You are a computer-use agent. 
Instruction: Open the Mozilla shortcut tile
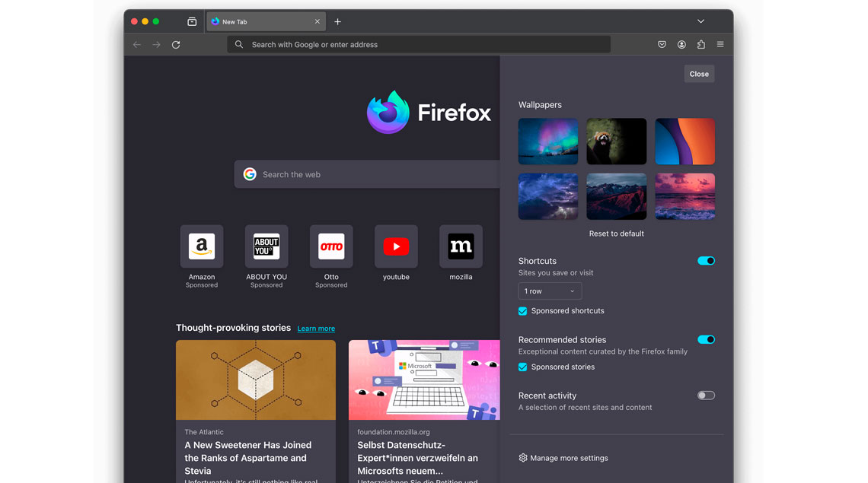click(x=461, y=246)
